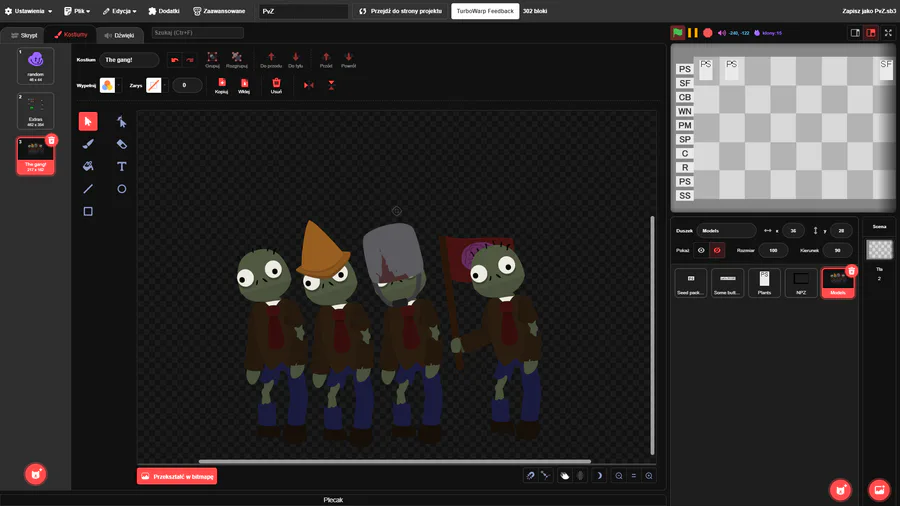The height and width of the screenshot is (506, 900).
Task: Delete The gang! costume with trash badge
Action: (x=52, y=141)
